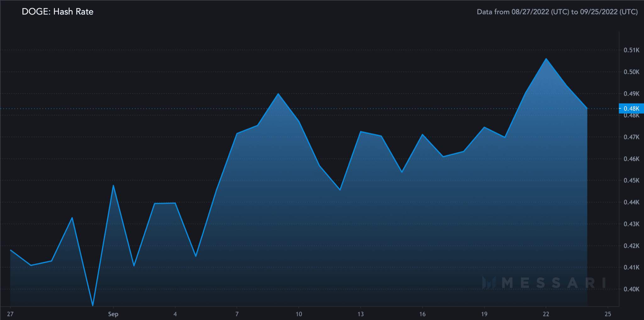
Task: Click the highest hash rate peak near the 22nd
Action: [546, 59]
